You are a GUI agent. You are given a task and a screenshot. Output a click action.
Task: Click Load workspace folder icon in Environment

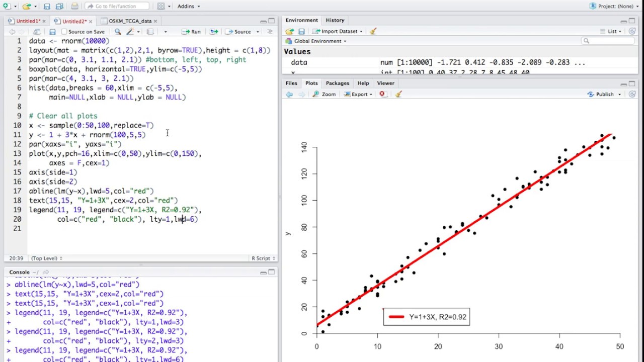[290, 31]
